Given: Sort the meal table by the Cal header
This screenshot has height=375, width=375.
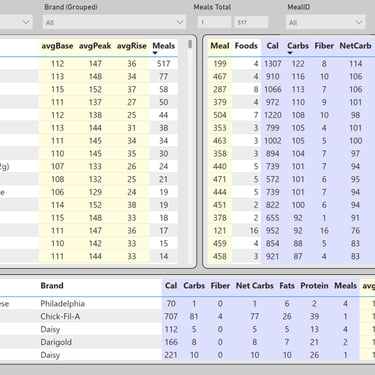Looking at the screenshot, I should tap(272, 46).
